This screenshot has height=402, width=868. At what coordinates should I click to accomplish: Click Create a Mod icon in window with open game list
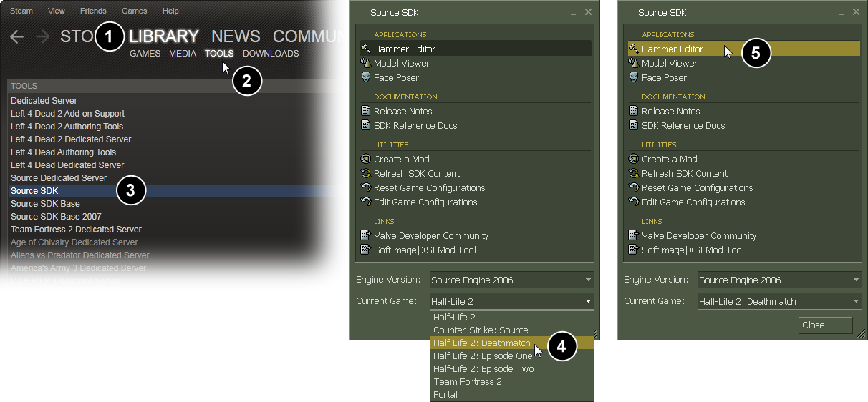point(365,159)
